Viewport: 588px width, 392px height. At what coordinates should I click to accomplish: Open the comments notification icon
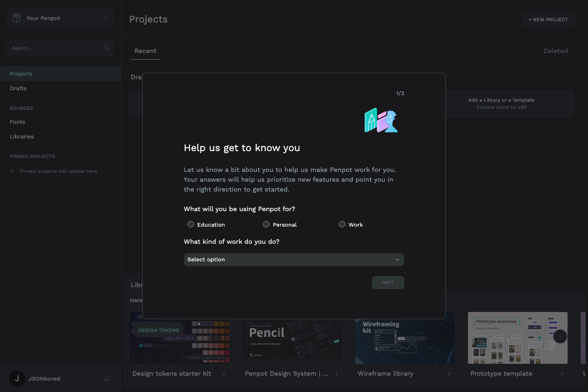(107, 379)
